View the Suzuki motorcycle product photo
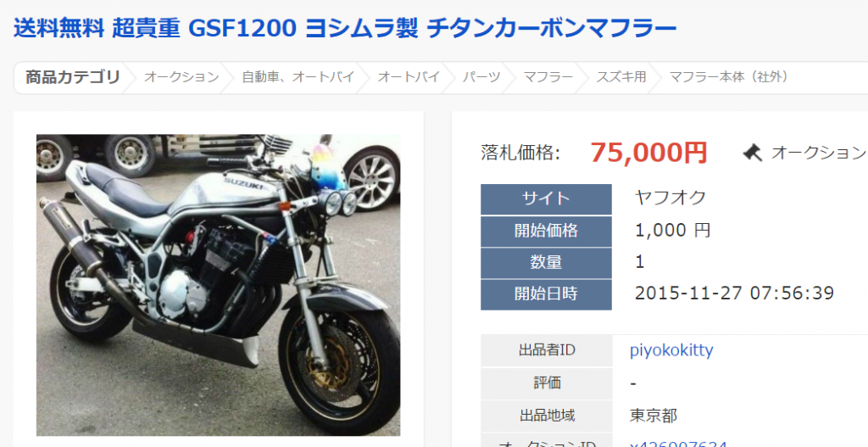Screen dimensions: 868x447 pos(218,285)
